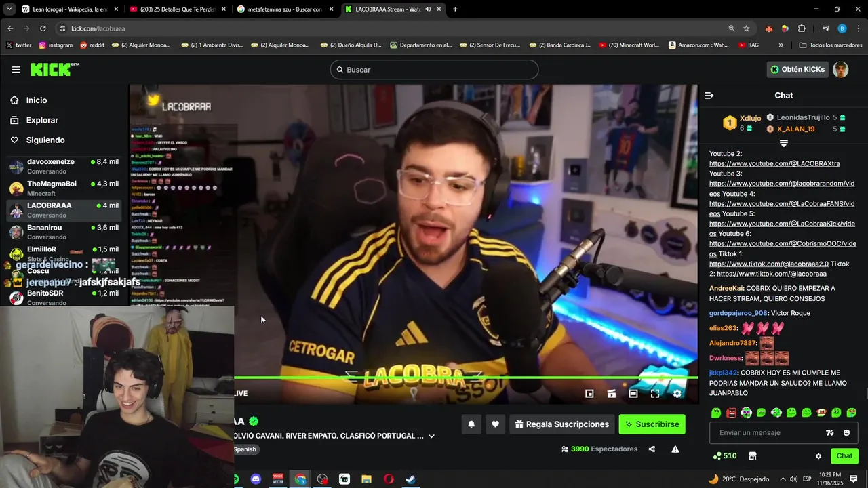This screenshot has width=868, height=488.
Task: Mute the LACOBRAAA Stream tab audio
Action: [x=428, y=9]
